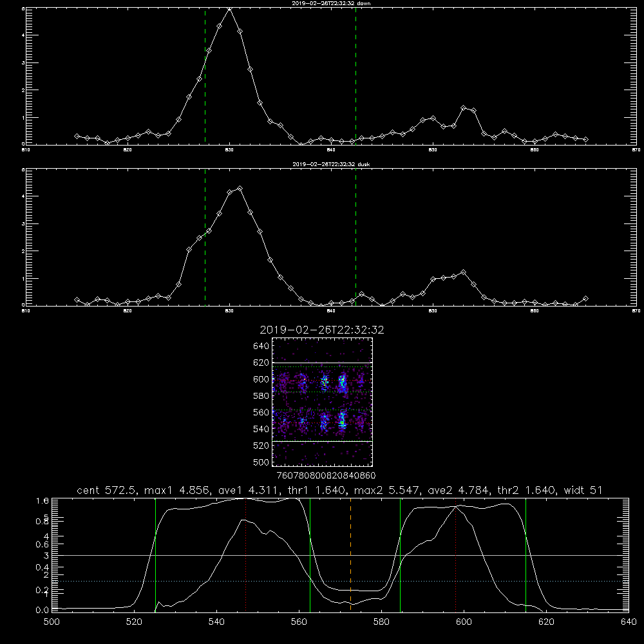This screenshot has width=644, height=644.
Task: Click the 'max2 5.547' value in stats line
Action: (386, 490)
